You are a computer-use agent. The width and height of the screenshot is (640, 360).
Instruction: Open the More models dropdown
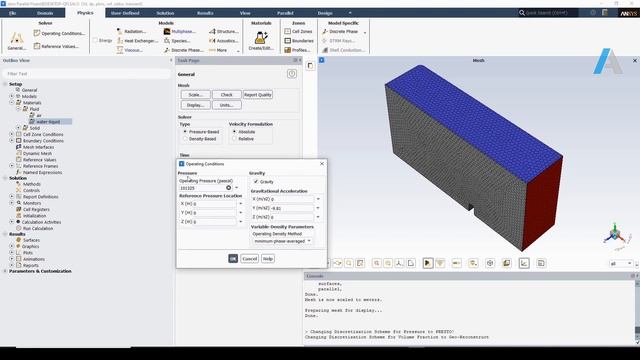[x=224, y=50]
